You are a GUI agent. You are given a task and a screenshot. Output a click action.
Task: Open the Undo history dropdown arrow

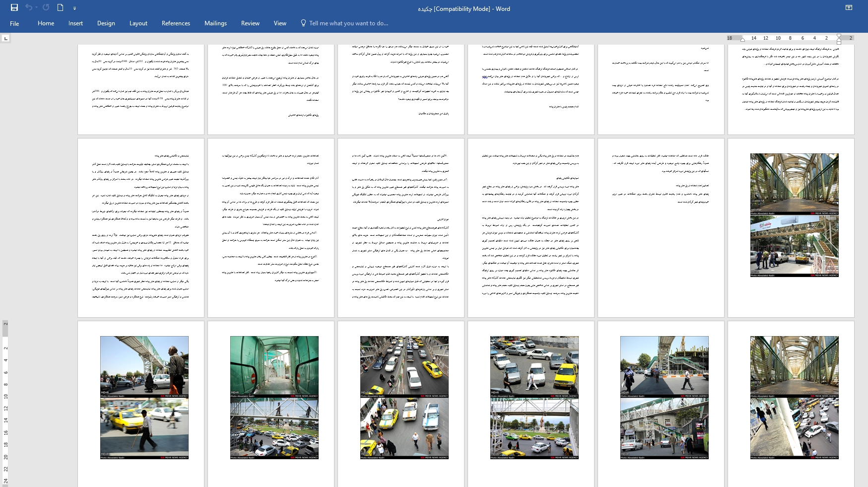tap(36, 8)
